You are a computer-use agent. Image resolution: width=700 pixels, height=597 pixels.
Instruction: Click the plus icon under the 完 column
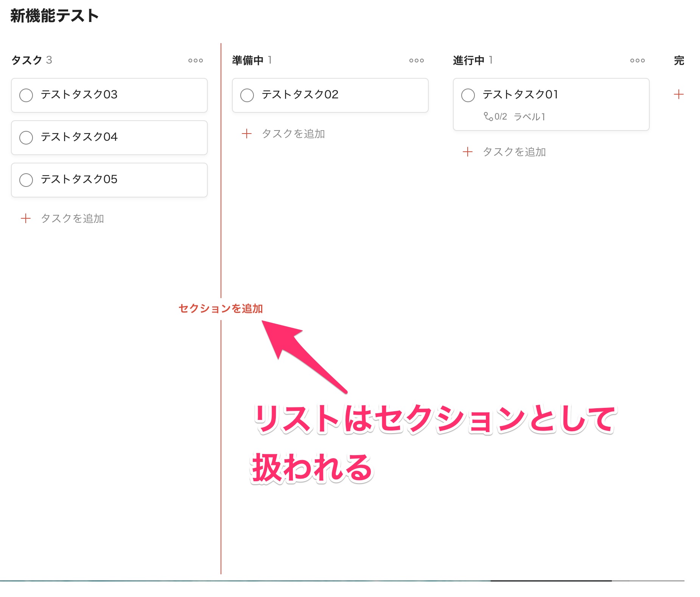679,94
